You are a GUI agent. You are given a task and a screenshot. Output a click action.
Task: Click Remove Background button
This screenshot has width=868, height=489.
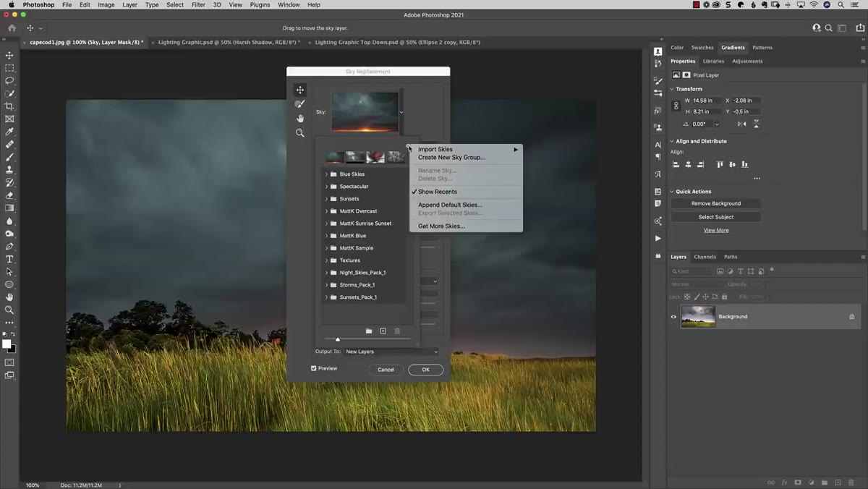715,203
